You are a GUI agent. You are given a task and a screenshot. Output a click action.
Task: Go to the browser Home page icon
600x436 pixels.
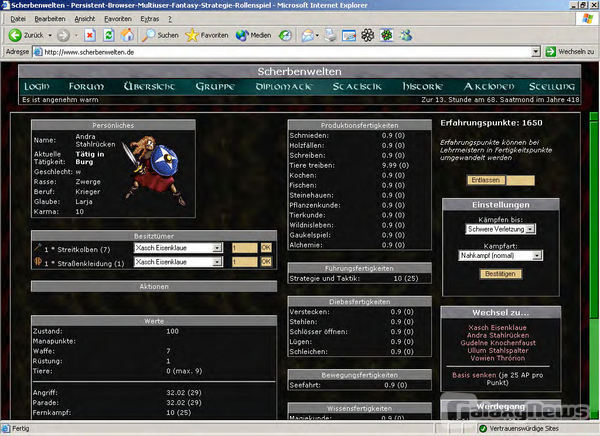[127, 34]
